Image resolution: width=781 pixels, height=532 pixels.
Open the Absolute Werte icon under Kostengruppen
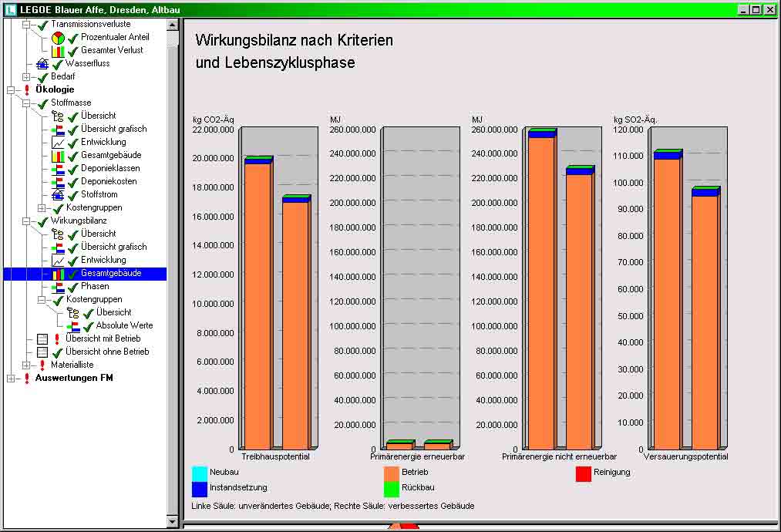(x=76, y=325)
